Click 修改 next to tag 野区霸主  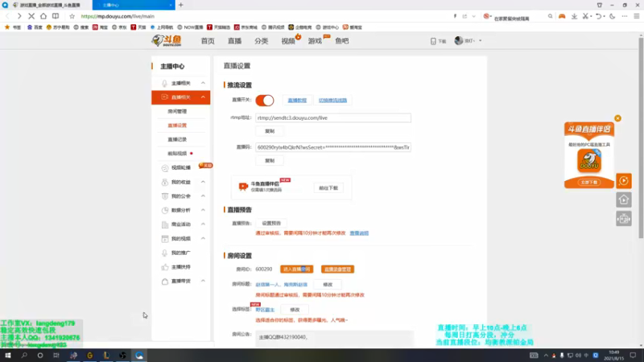[x=295, y=310]
